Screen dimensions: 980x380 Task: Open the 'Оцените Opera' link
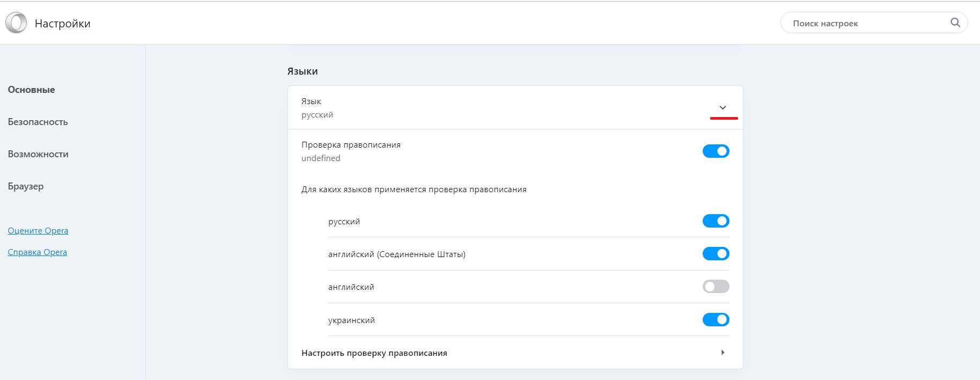[x=38, y=231]
